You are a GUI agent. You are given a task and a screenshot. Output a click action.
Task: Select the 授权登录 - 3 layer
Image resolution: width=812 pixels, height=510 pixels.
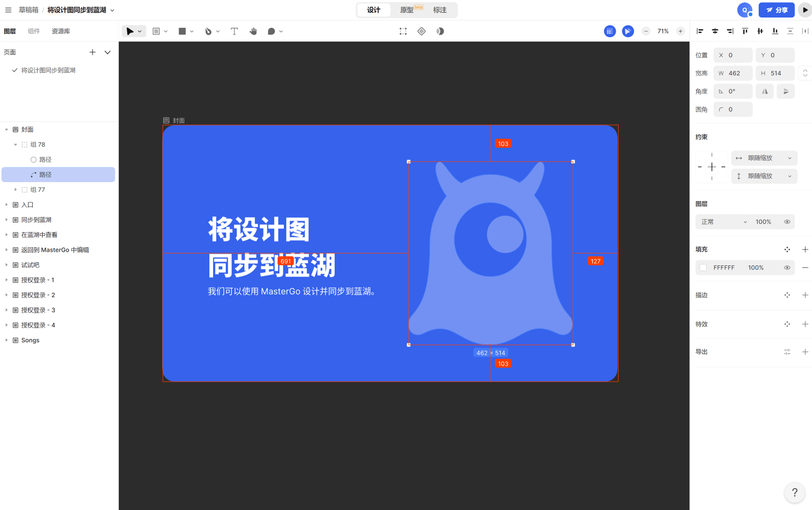pyautogui.click(x=58, y=310)
